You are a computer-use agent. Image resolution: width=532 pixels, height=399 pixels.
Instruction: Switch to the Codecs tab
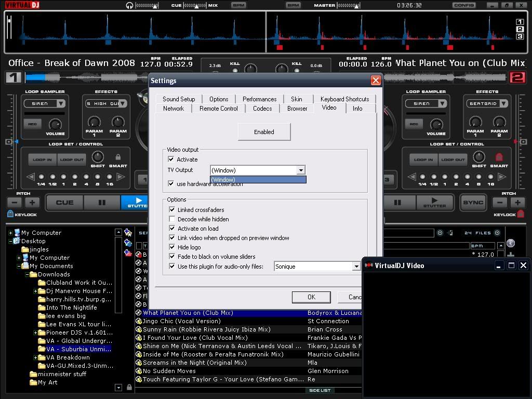(262, 109)
